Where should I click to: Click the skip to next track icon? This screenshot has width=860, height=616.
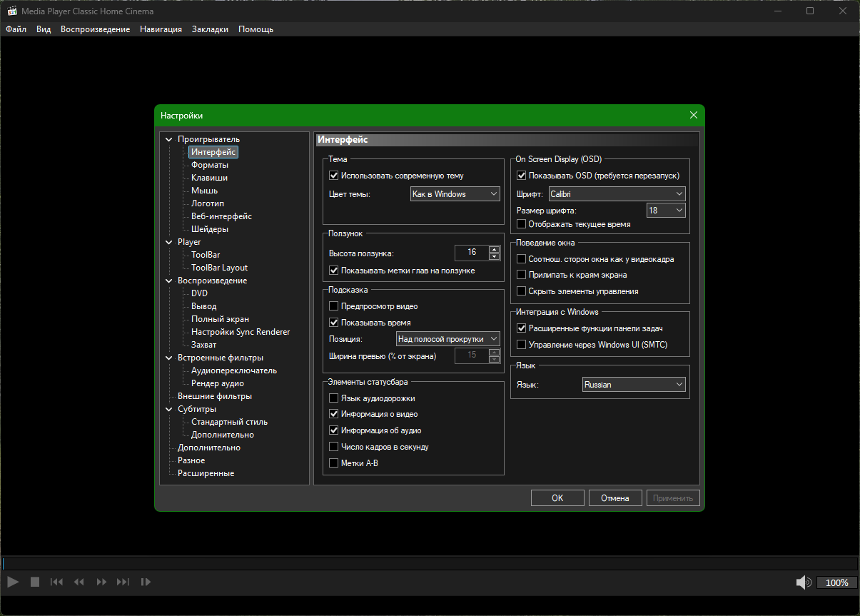123,582
